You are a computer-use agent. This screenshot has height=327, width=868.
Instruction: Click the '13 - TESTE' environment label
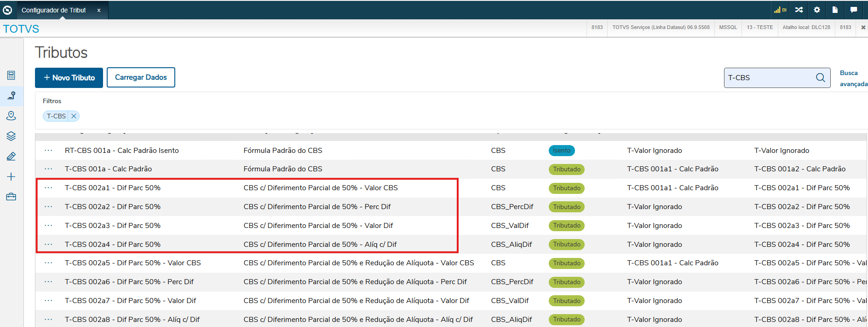click(x=760, y=28)
